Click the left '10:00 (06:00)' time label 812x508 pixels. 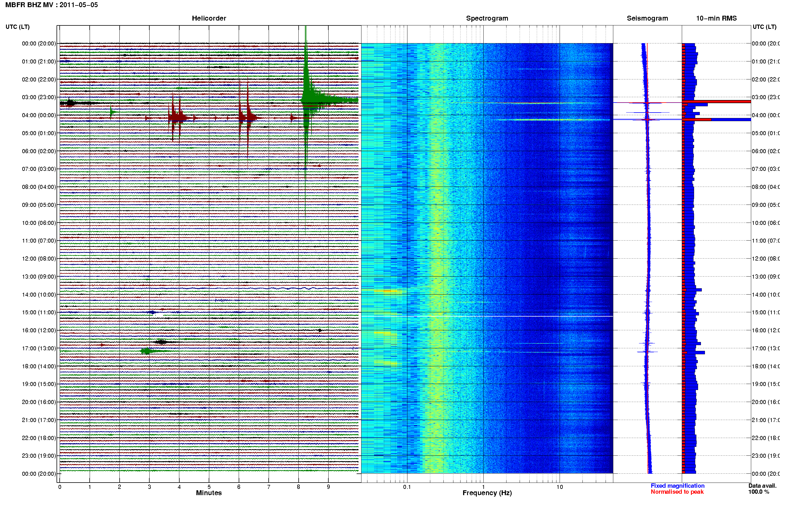[39, 223]
